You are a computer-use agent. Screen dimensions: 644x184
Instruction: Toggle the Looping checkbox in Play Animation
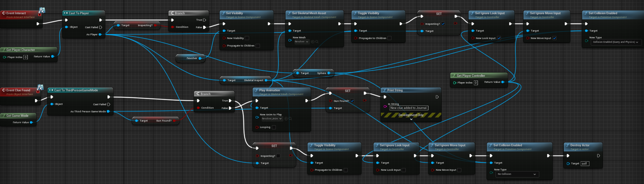click(x=274, y=127)
